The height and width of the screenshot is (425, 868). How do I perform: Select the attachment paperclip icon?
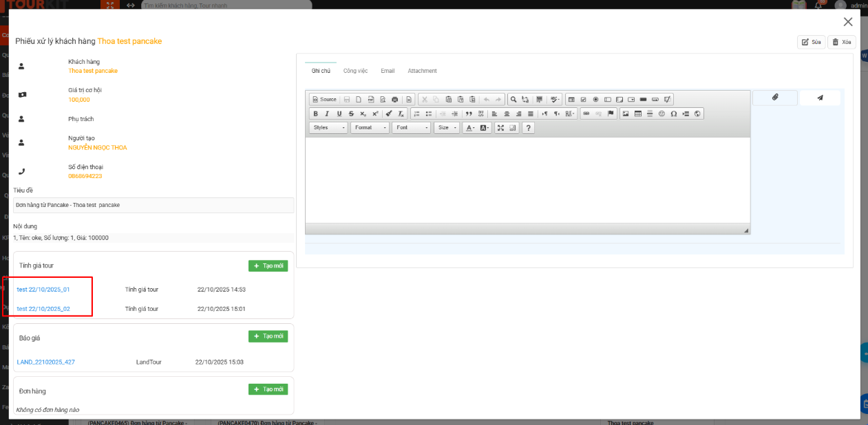point(774,98)
